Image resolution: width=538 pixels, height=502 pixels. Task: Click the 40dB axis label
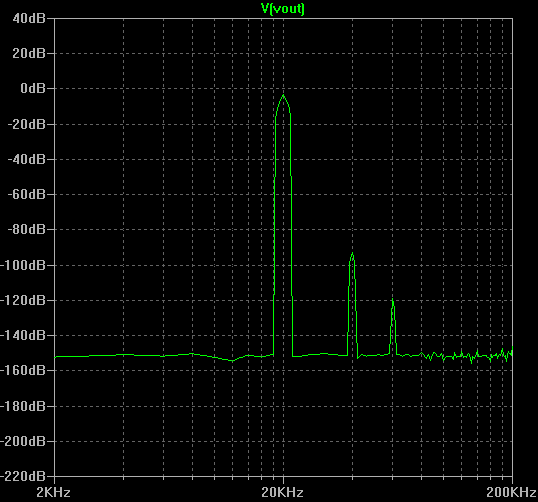click(29, 19)
